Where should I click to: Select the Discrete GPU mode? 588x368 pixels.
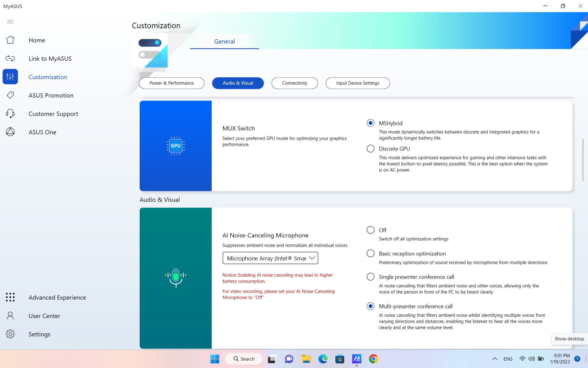[371, 149]
